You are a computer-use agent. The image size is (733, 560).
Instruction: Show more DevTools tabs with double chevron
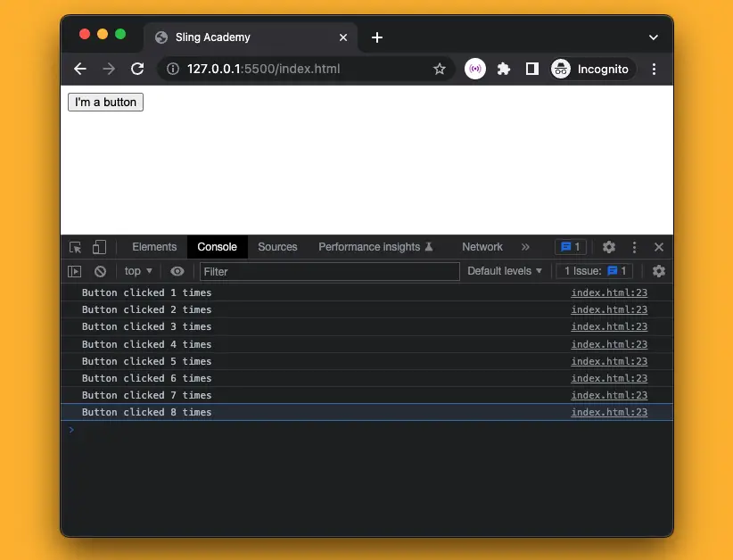tap(525, 247)
